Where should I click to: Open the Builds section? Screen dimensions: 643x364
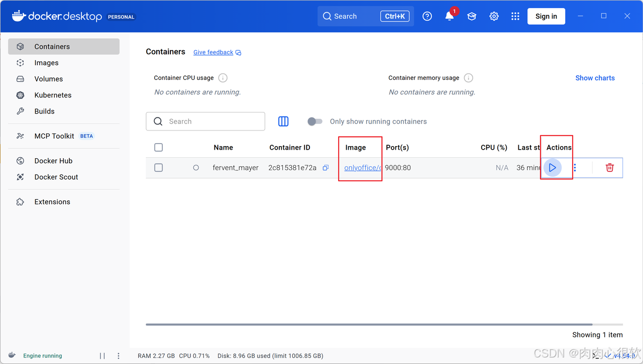[x=64, y=111]
